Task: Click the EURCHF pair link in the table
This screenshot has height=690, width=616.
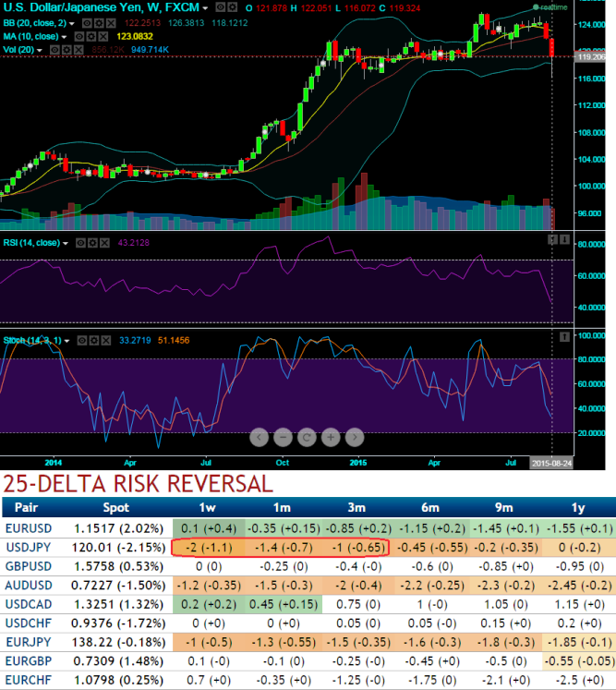Action: (28, 680)
